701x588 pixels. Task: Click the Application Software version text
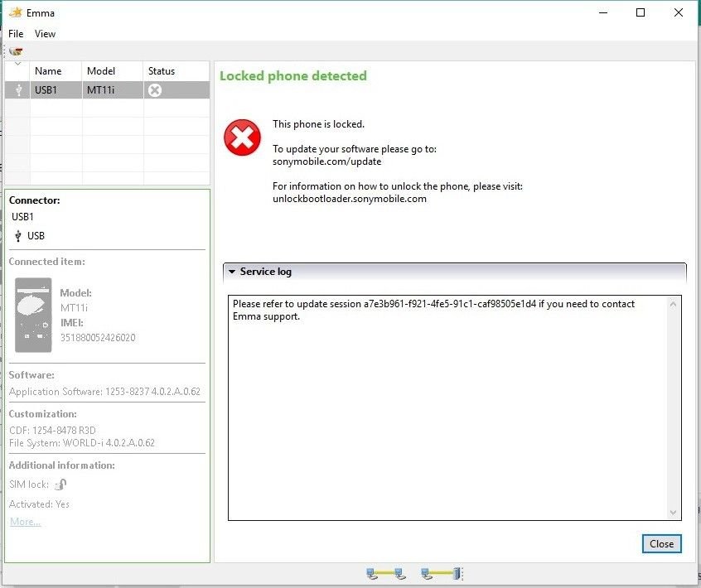coord(104,392)
